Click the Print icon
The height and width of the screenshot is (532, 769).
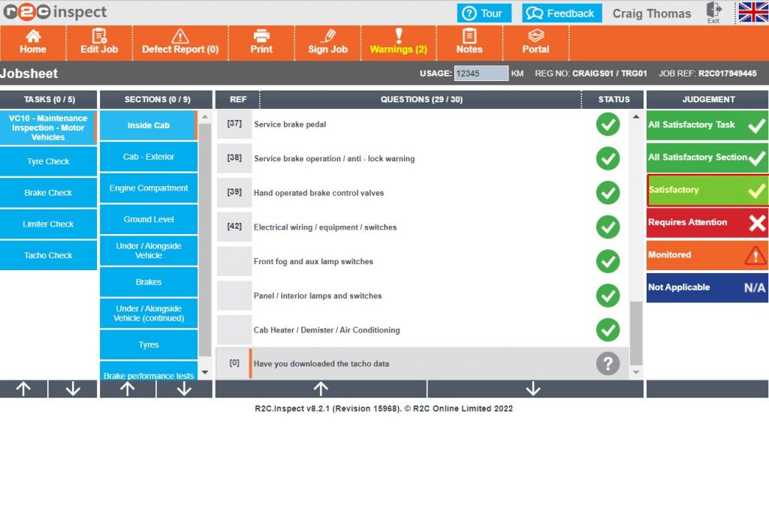click(261, 44)
